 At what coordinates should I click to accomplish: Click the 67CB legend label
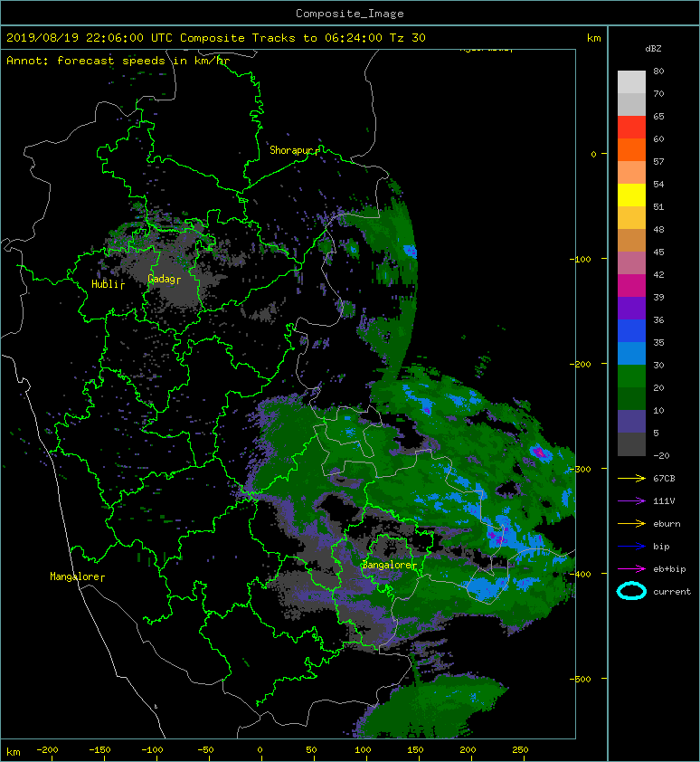pyautogui.click(x=664, y=478)
